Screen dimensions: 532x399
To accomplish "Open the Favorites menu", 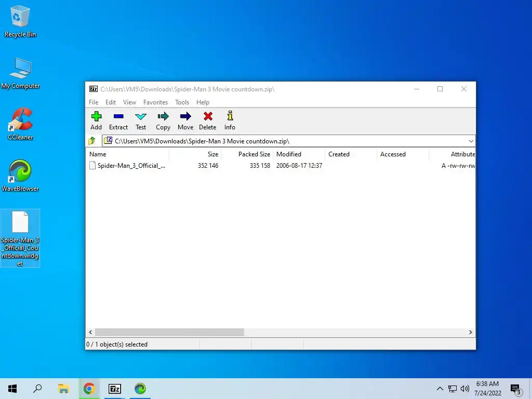I will tap(155, 102).
